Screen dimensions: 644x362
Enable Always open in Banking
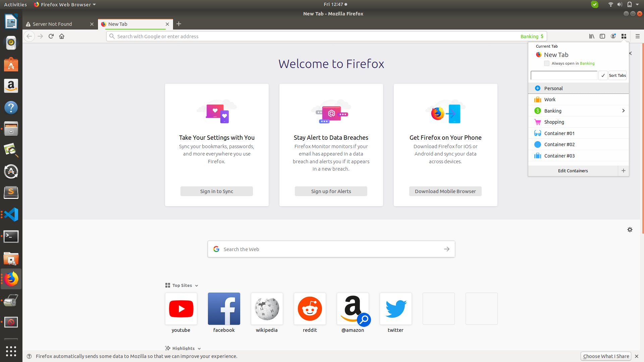click(547, 63)
